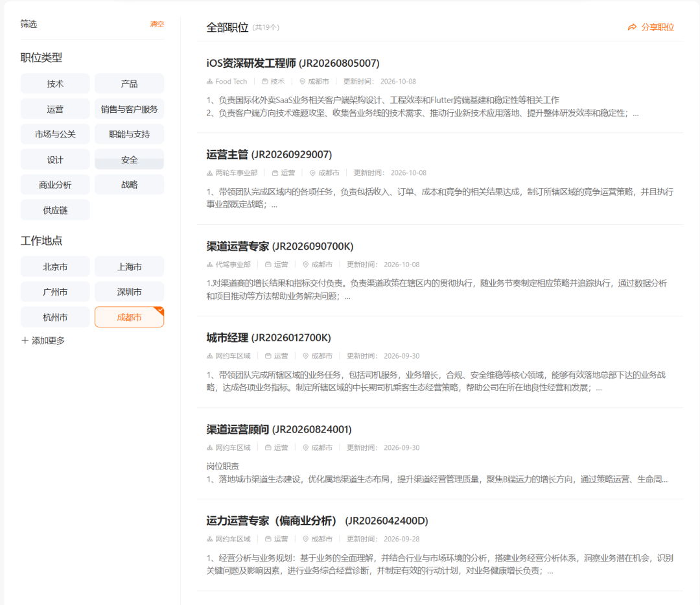Select the 销售与客户服务 filter chip

coord(129,109)
